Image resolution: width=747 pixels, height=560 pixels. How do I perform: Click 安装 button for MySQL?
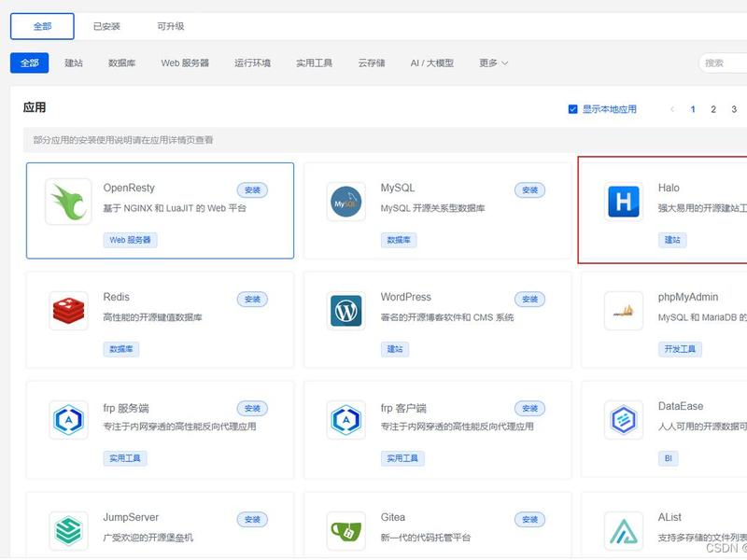click(529, 190)
